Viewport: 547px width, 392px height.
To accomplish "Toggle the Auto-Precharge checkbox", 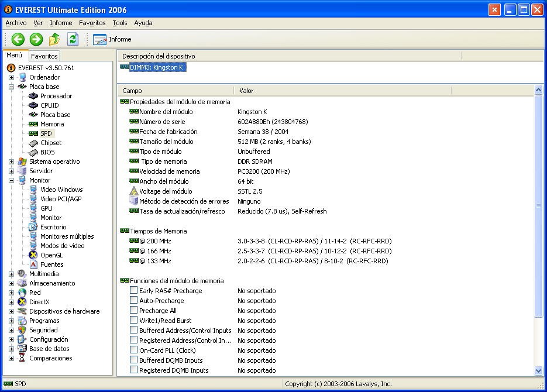I will (x=133, y=300).
